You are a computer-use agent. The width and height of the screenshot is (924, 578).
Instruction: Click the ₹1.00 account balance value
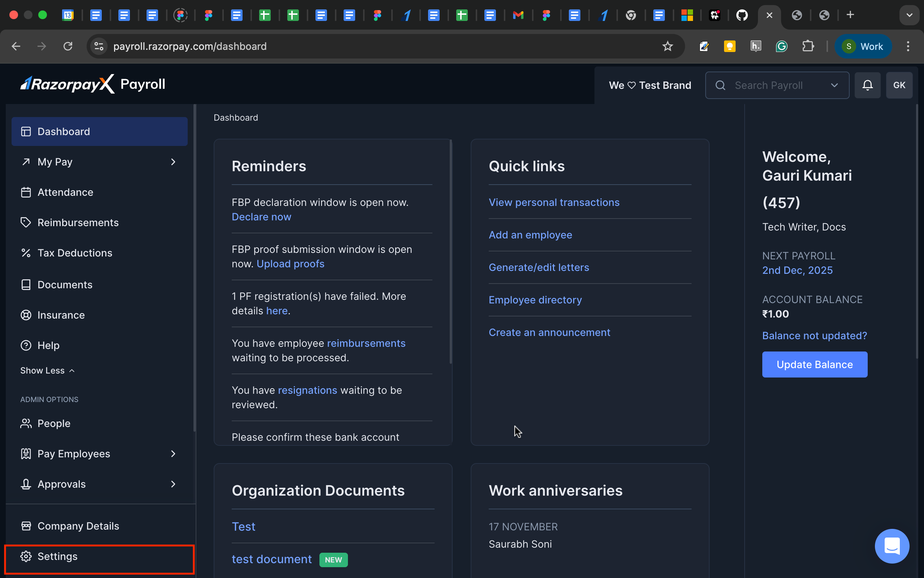click(775, 314)
